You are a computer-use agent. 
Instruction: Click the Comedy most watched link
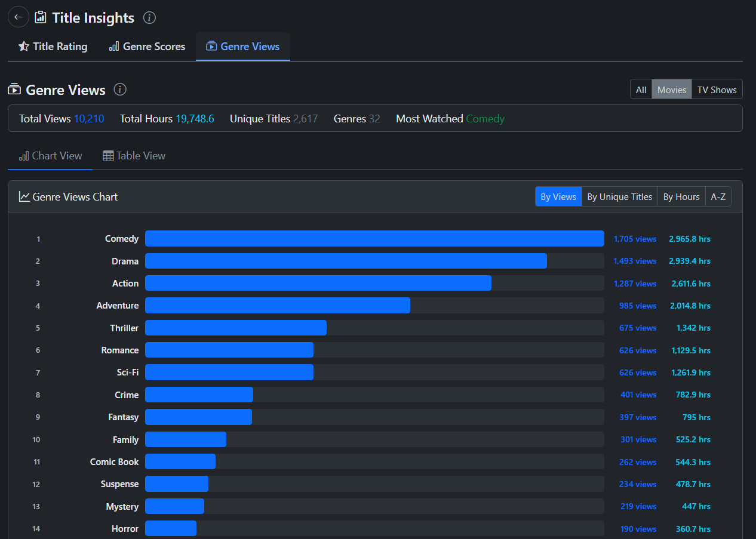tap(485, 119)
